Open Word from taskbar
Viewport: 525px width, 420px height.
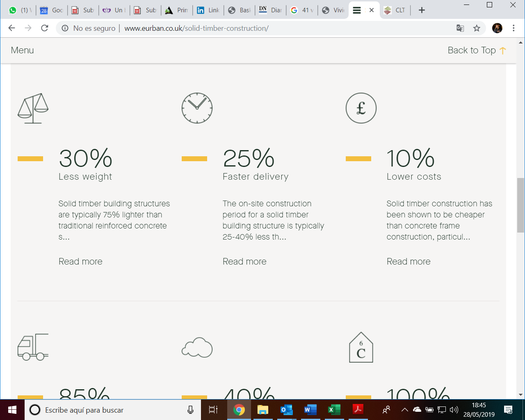(x=310, y=410)
